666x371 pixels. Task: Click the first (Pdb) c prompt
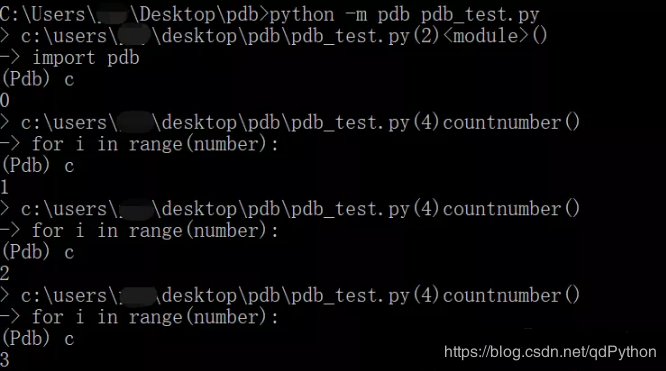(38, 79)
